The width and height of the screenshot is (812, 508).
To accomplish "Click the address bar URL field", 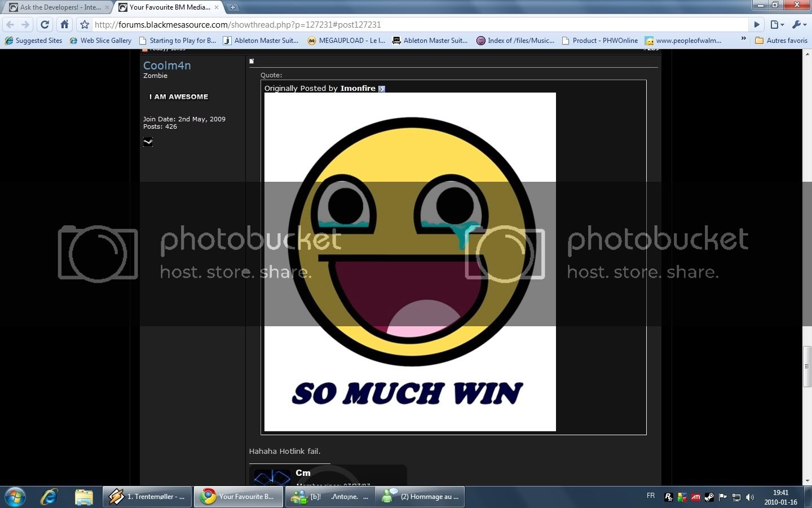I will [420, 25].
